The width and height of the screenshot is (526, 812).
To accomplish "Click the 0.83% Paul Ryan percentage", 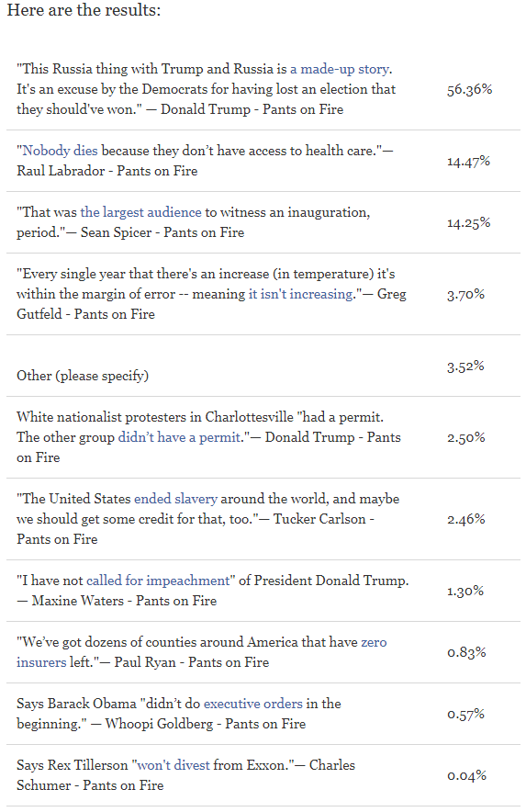I will click(466, 652).
